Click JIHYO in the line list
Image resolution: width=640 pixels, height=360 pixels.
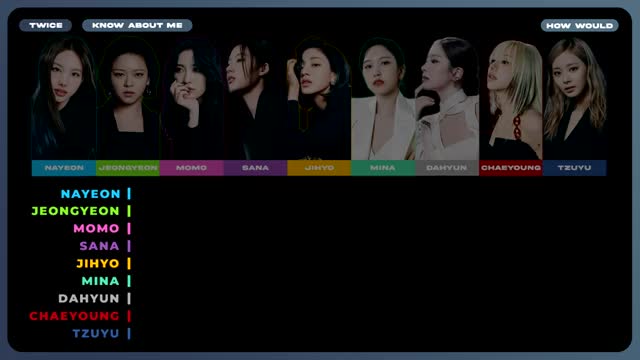pos(98,264)
